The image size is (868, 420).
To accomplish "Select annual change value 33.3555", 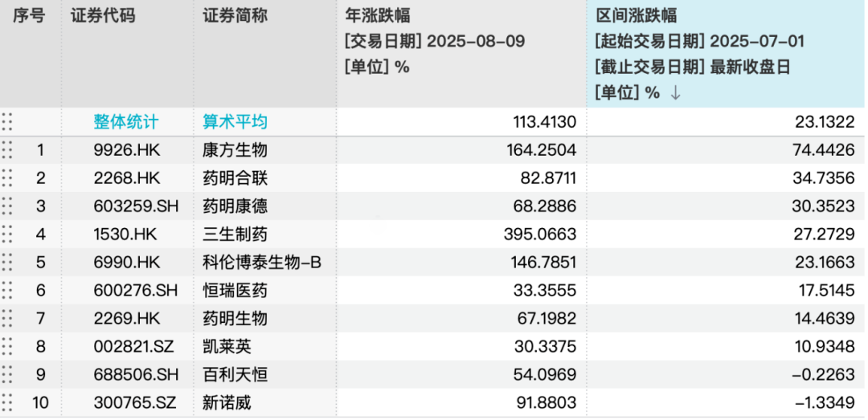I will point(547,291).
